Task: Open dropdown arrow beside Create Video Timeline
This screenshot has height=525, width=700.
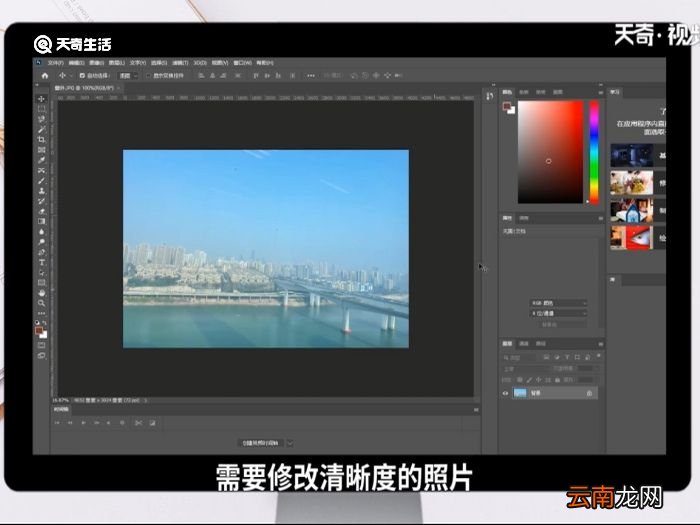Action: click(x=290, y=443)
